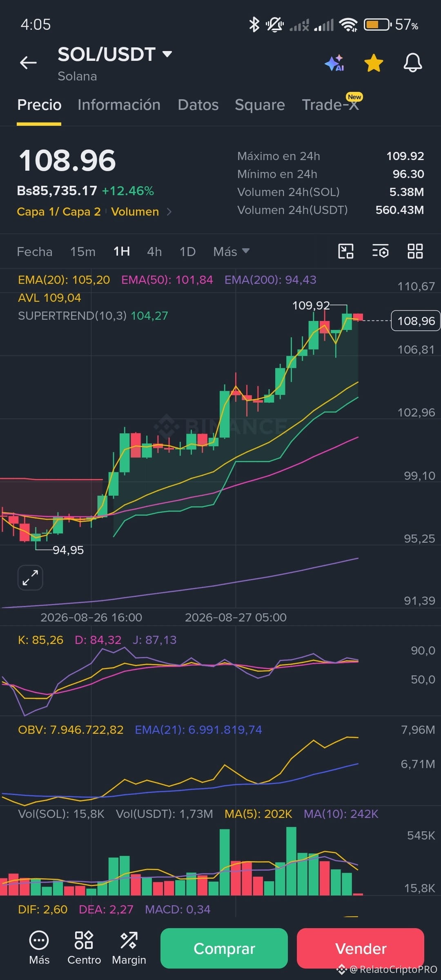The image size is (441, 980).
Task: Tap the MA(5): 202K label
Action: tap(258, 814)
